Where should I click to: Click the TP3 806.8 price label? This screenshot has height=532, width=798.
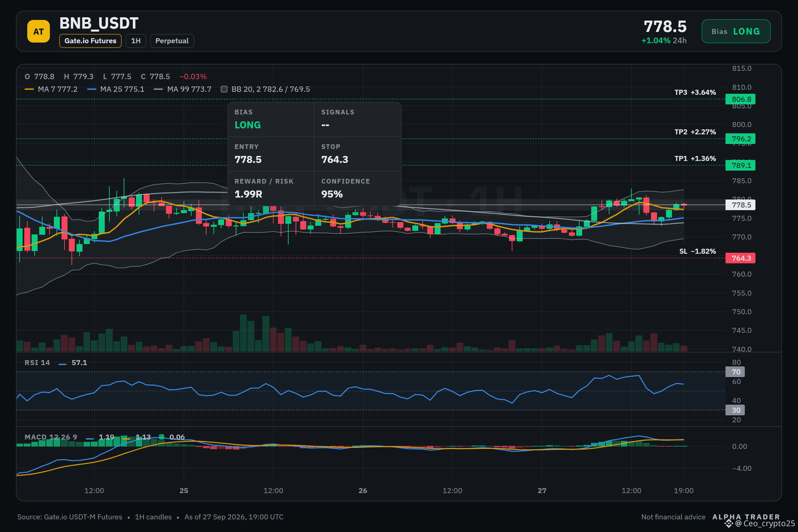(740, 99)
